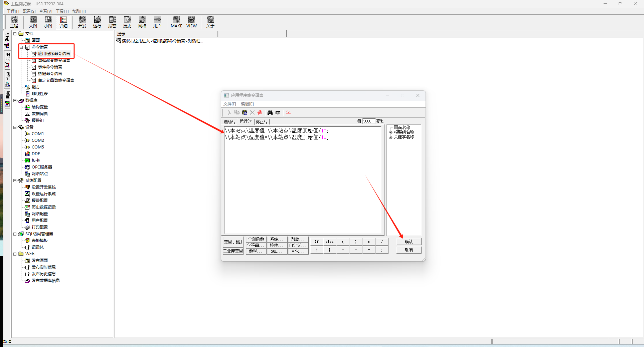
Task: Select the 变量 vertical sidebar tab
Action: (7, 60)
